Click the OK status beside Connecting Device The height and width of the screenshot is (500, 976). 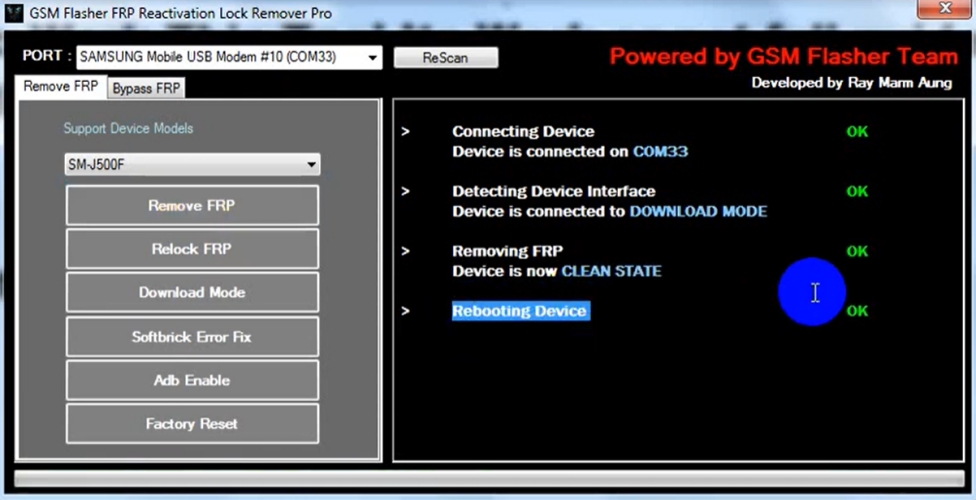[857, 131]
